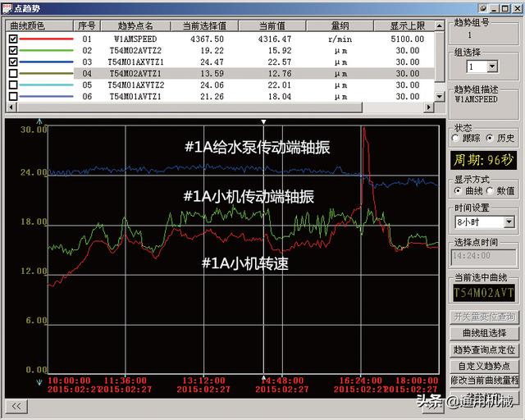Open the 组选择 group dropdown
This screenshot has height=420, width=525.
(492, 66)
